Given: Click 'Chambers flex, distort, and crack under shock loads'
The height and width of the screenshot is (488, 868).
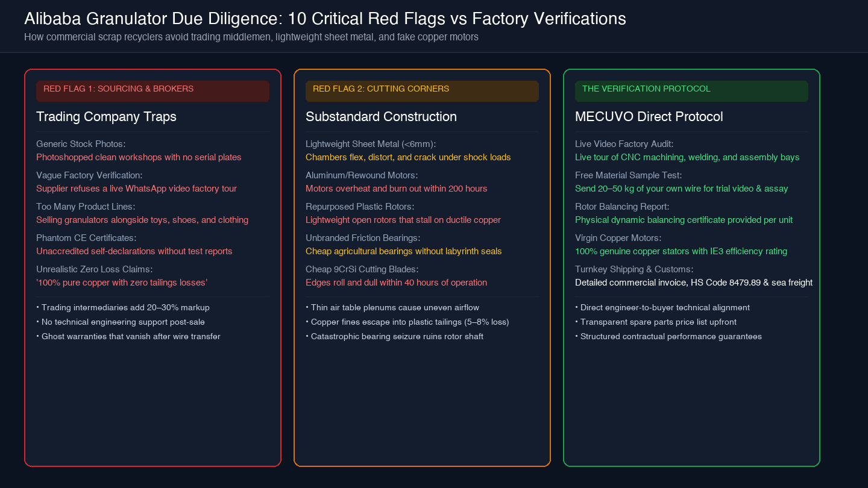Looking at the screenshot, I should coord(408,157).
